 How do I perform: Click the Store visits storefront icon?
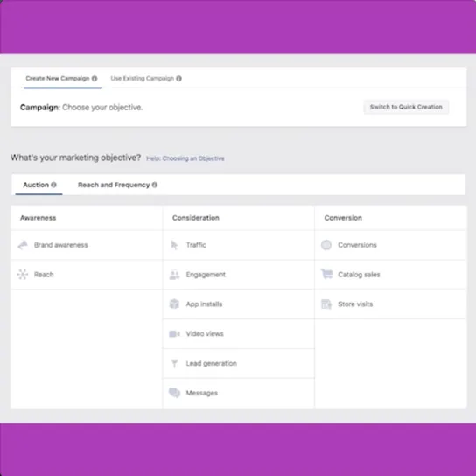point(326,304)
